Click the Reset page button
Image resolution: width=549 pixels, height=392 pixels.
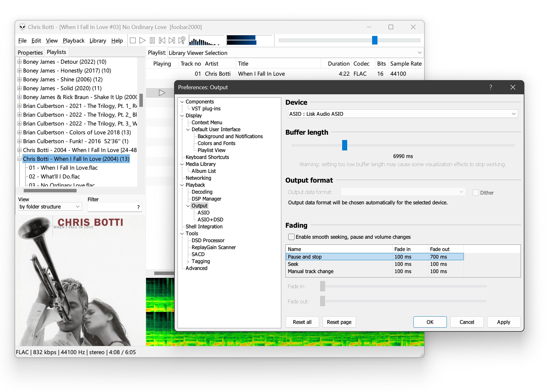pos(339,322)
